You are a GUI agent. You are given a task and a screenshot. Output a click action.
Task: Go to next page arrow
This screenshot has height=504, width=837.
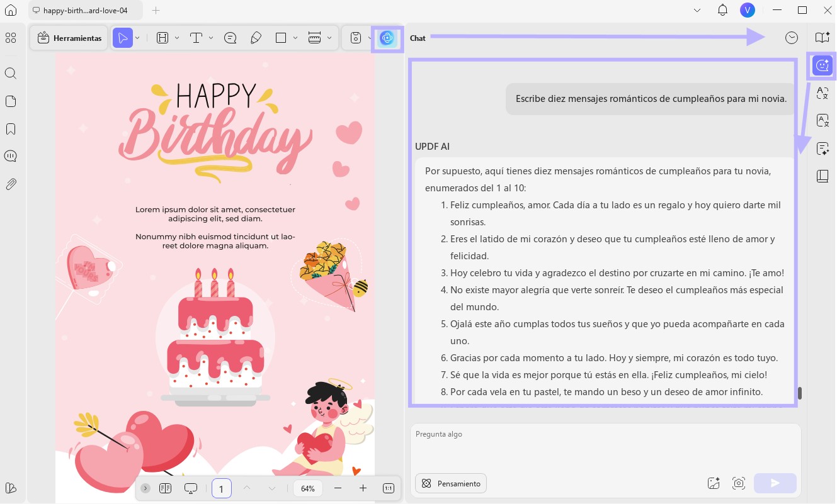tap(272, 488)
